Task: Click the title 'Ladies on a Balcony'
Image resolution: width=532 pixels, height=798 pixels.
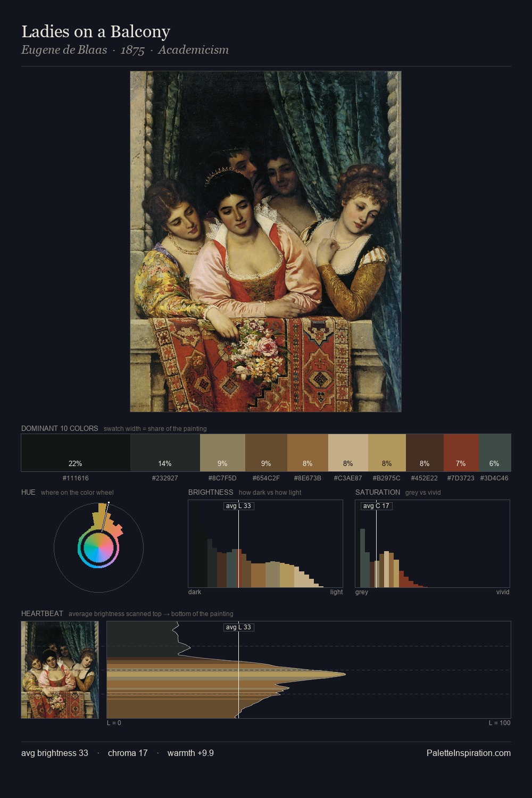Action: point(96,31)
